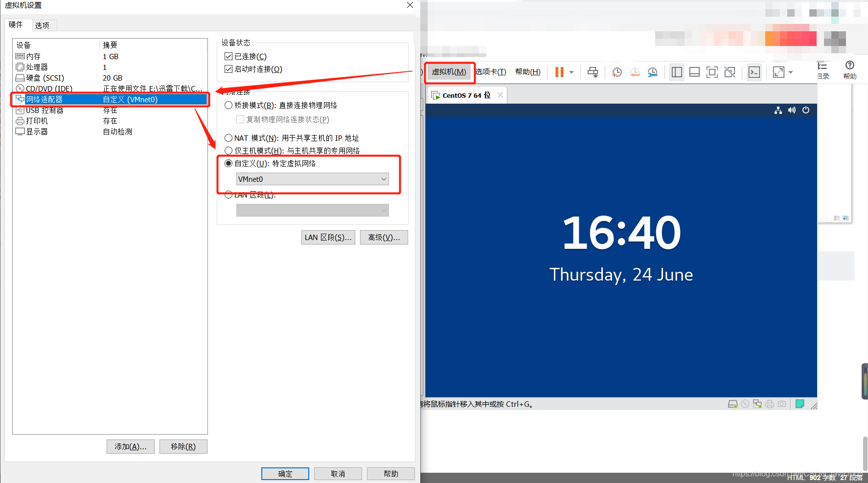Pause the virtual machine with the orange pause icon
This screenshot has height=483, width=868.
point(559,72)
